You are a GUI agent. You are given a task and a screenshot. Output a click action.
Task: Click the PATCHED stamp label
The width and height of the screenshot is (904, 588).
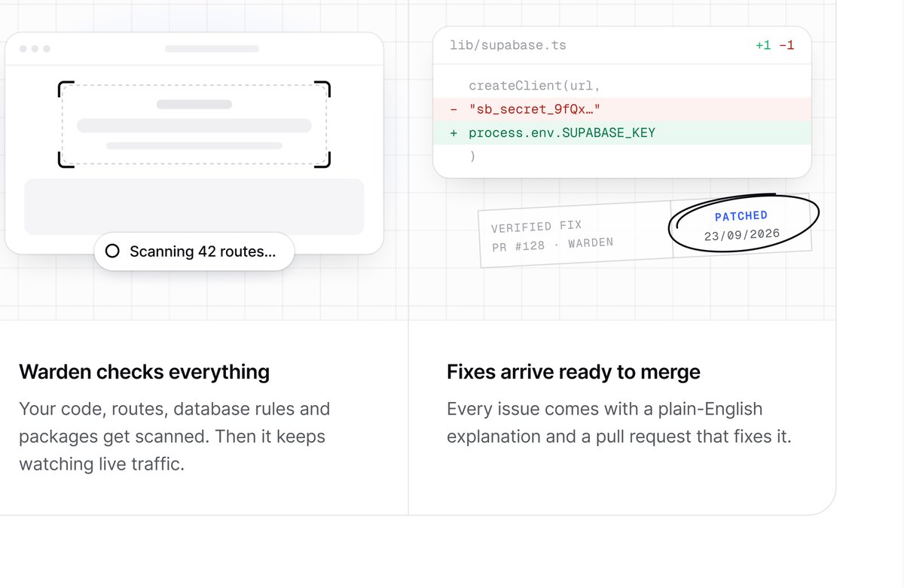click(741, 217)
